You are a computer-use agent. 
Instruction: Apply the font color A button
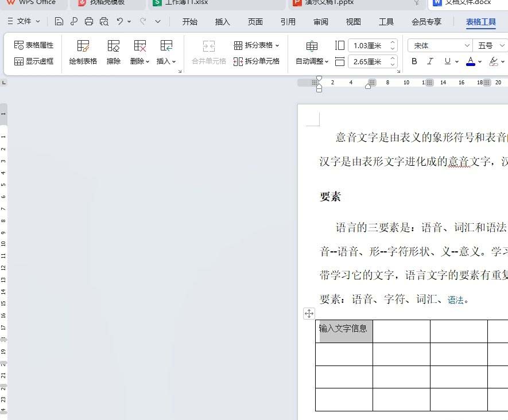(x=471, y=61)
